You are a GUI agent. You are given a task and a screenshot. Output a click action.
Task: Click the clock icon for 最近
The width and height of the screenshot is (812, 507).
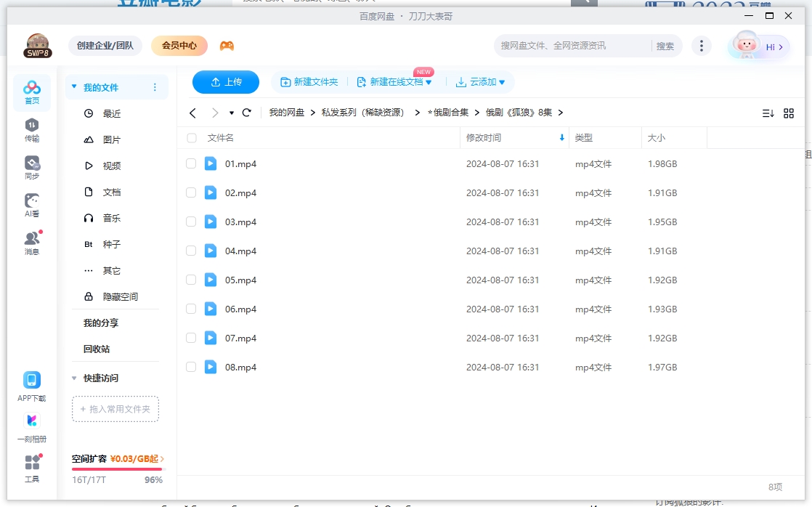tap(89, 113)
